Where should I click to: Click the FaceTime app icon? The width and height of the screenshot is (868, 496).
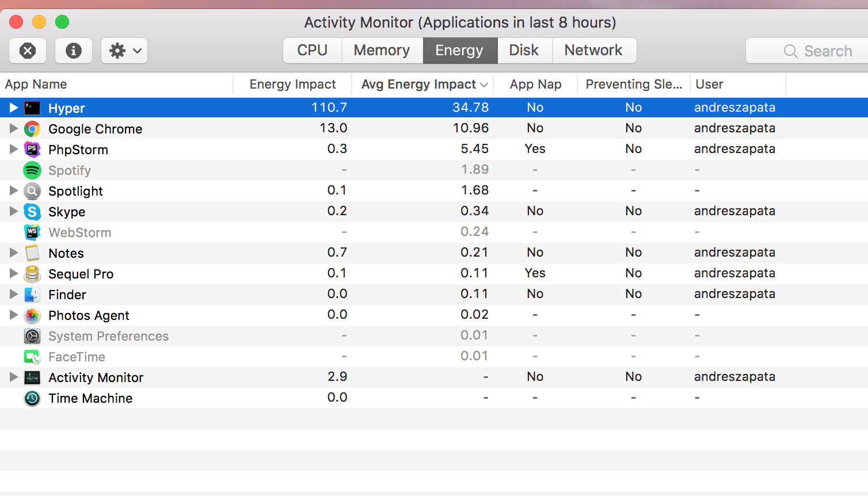32,356
